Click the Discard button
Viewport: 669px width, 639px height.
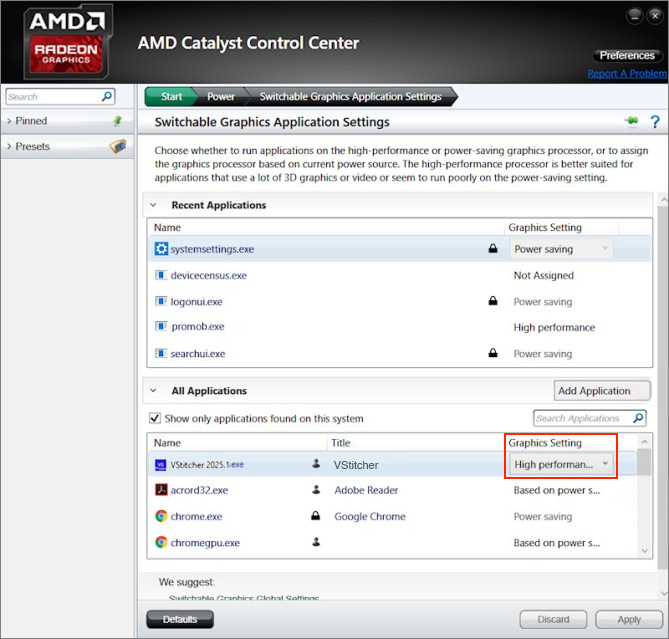(553, 619)
